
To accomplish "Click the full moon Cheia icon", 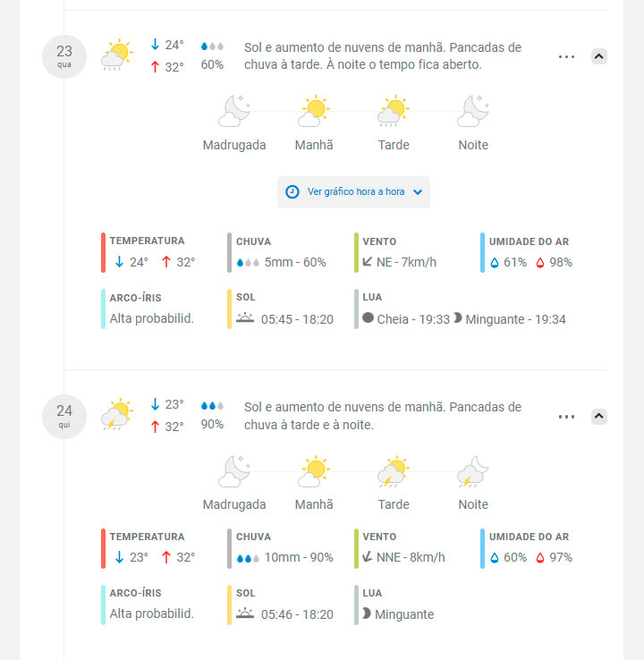I will 368,318.
